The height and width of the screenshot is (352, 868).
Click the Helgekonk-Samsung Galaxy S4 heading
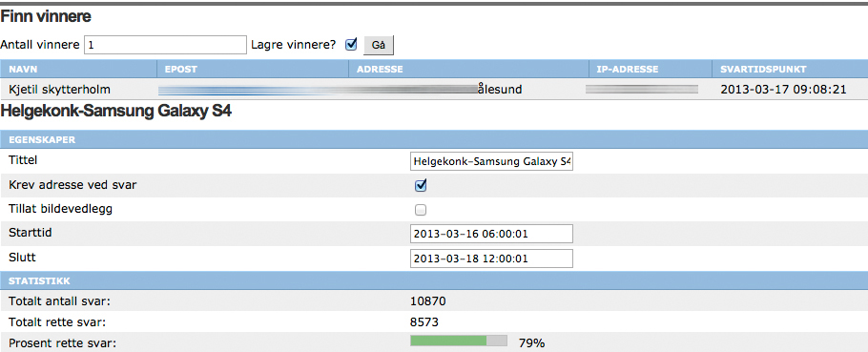tap(116, 112)
